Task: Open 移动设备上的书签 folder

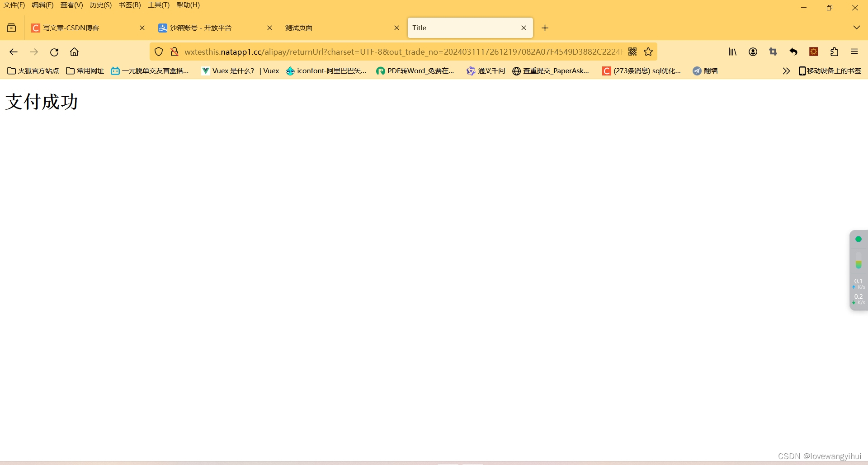Action: [x=830, y=71]
